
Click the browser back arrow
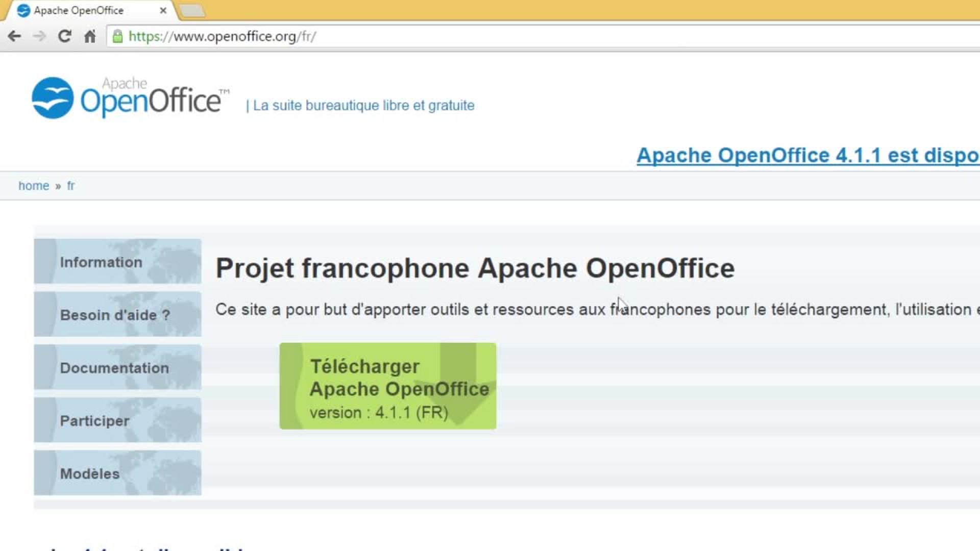click(14, 36)
